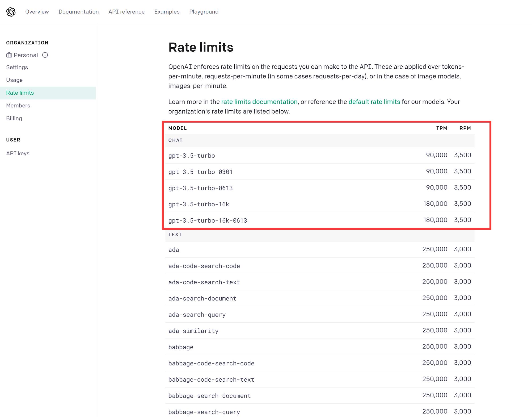Image resolution: width=532 pixels, height=417 pixels.
Task: Click the babbage-search-query row name
Action: [204, 412]
